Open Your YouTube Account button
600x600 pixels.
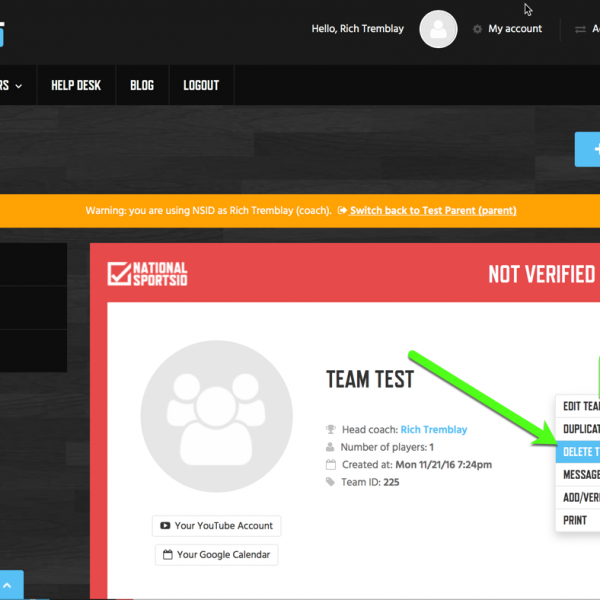click(x=217, y=526)
